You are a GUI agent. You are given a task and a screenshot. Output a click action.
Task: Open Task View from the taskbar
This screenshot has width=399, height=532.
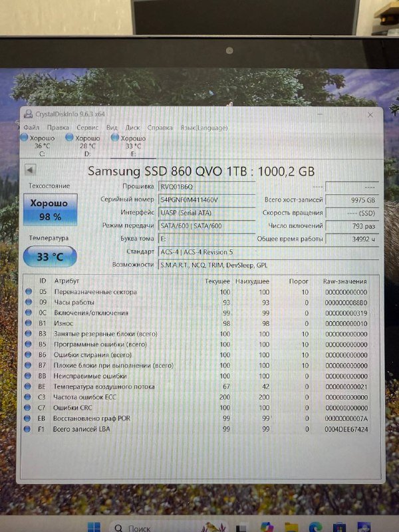click(x=241, y=528)
